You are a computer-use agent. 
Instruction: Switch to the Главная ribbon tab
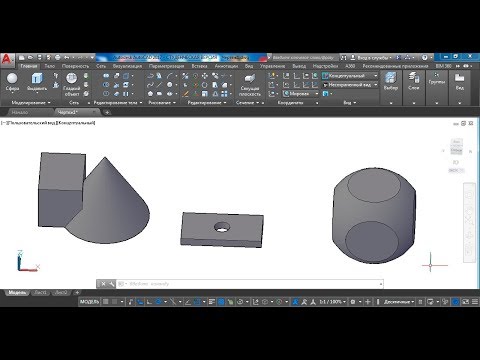click(x=28, y=66)
